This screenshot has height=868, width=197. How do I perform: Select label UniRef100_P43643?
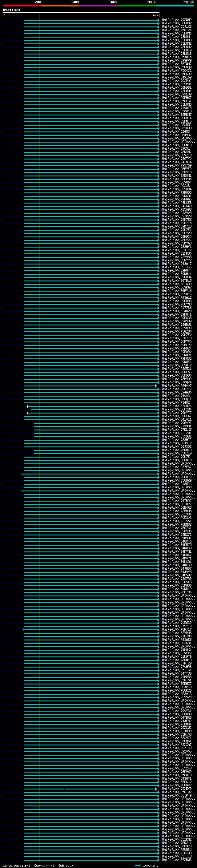(177, 206)
